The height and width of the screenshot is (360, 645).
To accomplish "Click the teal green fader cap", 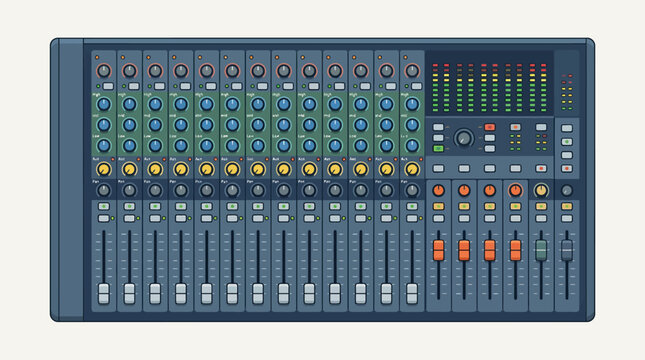I will pos(541,250).
